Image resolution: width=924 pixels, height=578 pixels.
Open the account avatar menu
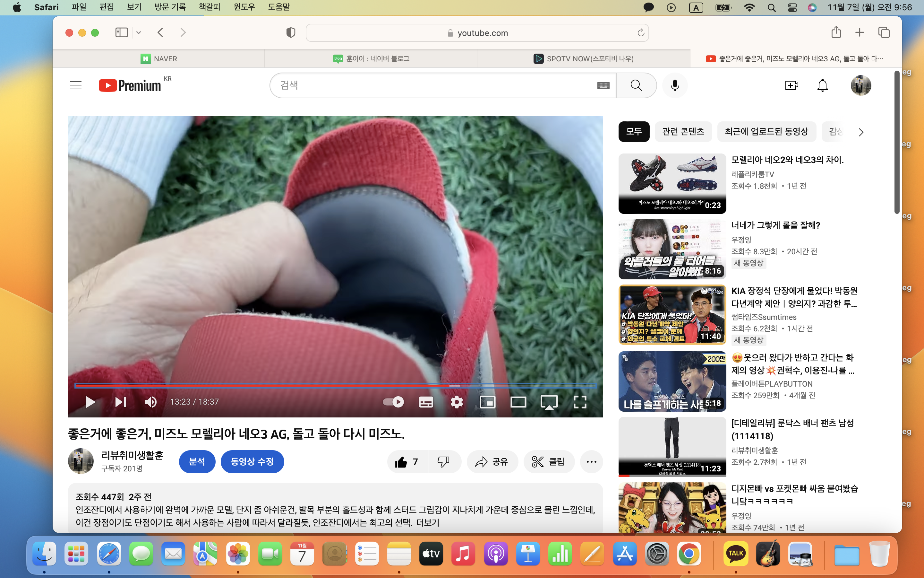coord(860,85)
